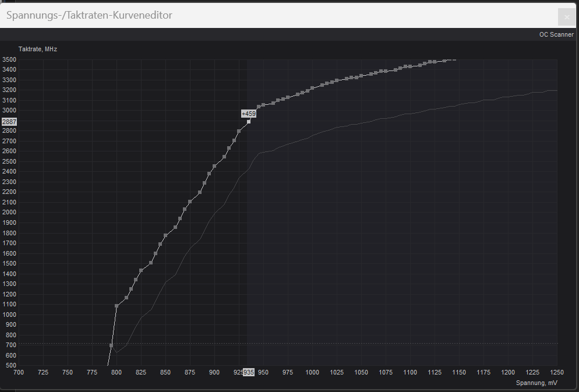Click the 750 label on voltage axis

[68, 372]
